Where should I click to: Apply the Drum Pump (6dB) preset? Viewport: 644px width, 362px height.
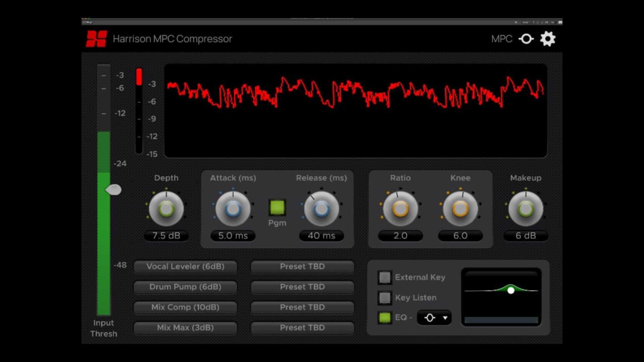click(x=185, y=287)
